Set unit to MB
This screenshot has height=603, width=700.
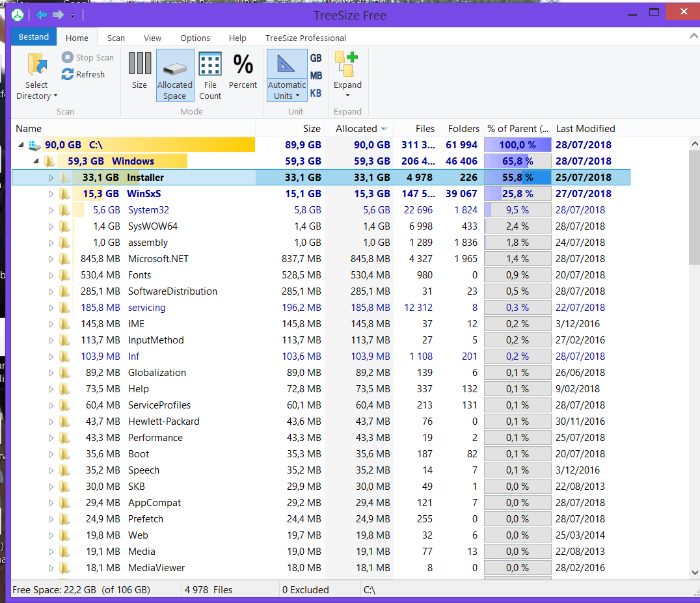click(x=316, y=75)
